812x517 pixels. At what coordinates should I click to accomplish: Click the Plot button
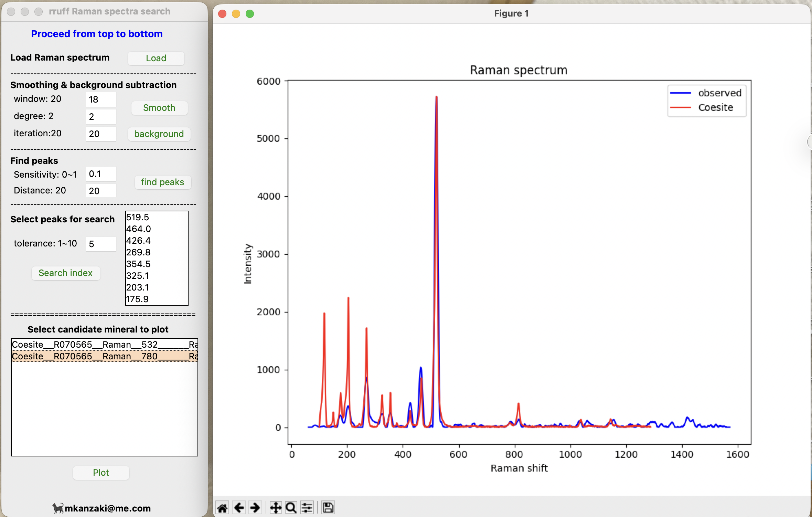(x=101, y=473)
